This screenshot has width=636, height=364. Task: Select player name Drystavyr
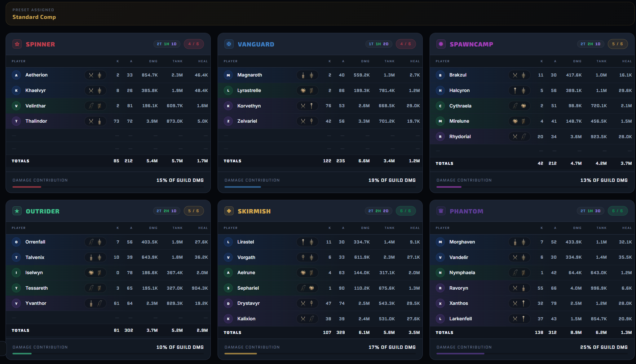click(249, 303)
